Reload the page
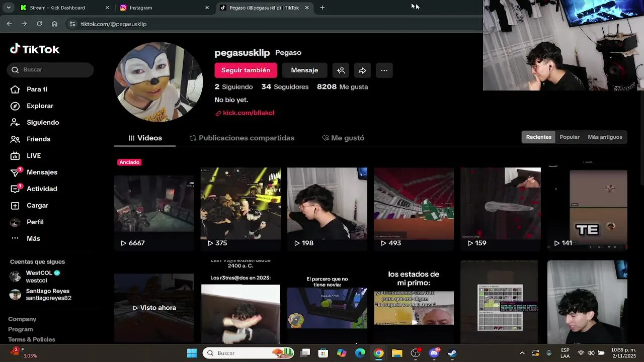Viewport: 644px width, 362px height. point(39,24)
